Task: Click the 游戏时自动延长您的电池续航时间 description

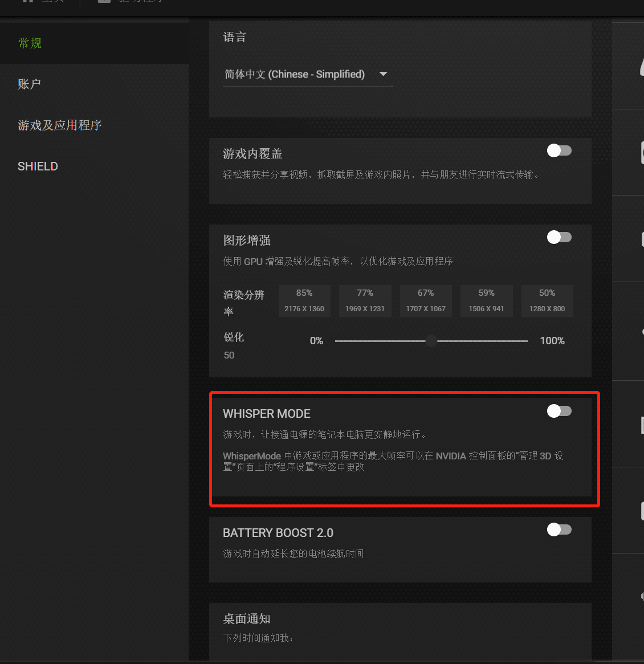Action: click(294, 553)
